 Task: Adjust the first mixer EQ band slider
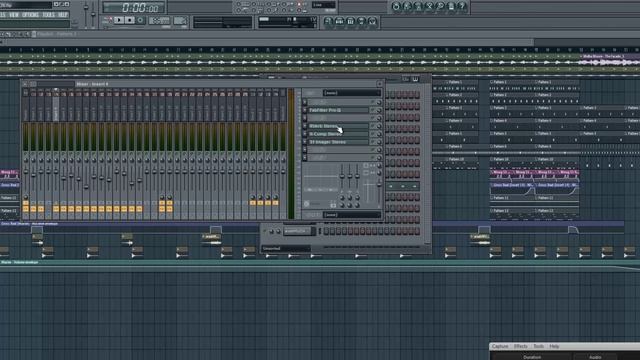pos(342,176)
